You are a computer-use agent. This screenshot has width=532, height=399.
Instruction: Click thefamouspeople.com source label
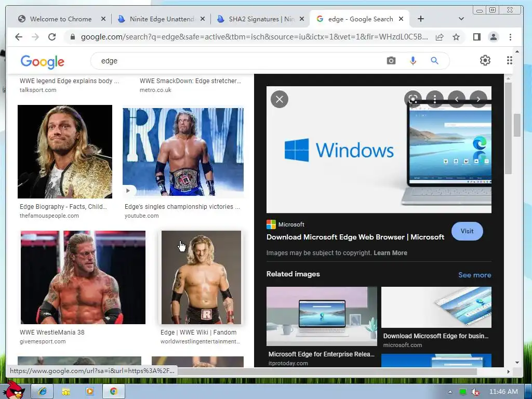(x=49, y=216)
